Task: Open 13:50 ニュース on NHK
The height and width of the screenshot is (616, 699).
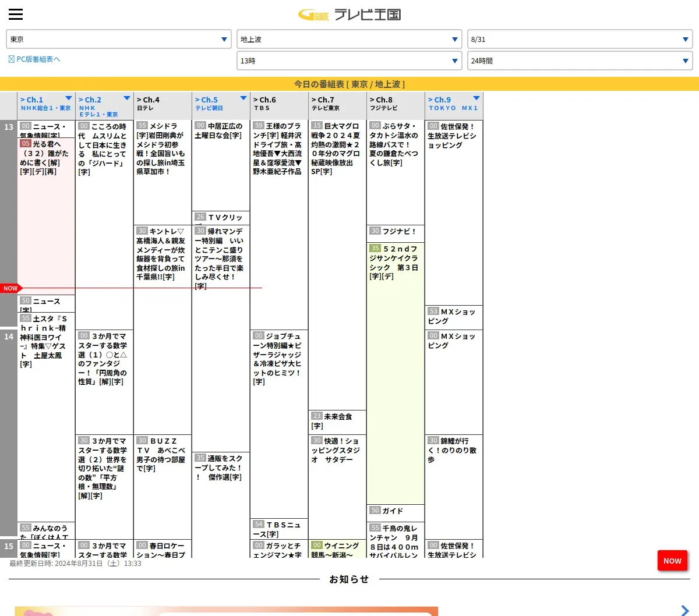Action: [46, 303]
